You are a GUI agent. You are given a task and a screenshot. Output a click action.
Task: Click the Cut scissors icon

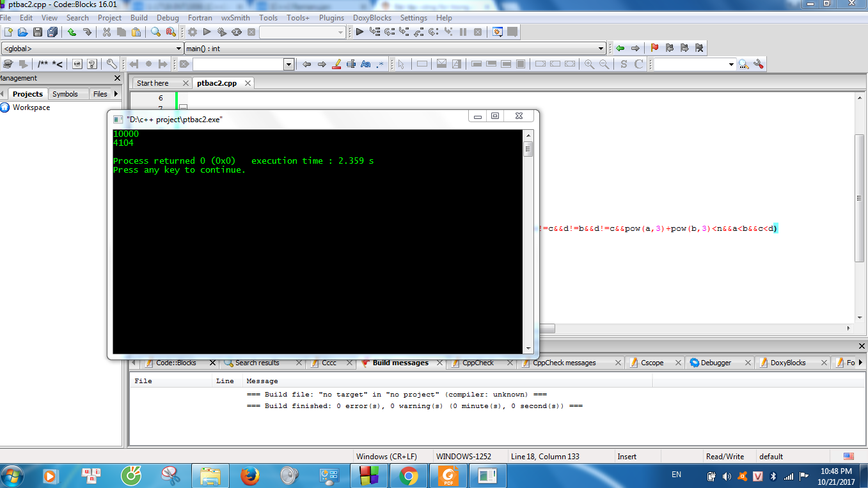click(x=106, y=32)
